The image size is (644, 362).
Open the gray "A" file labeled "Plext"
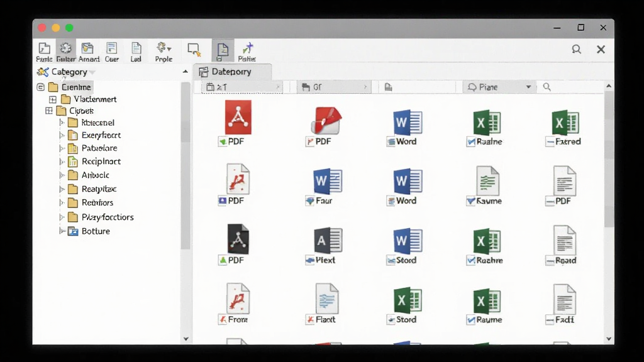click(x=327, y=240)
